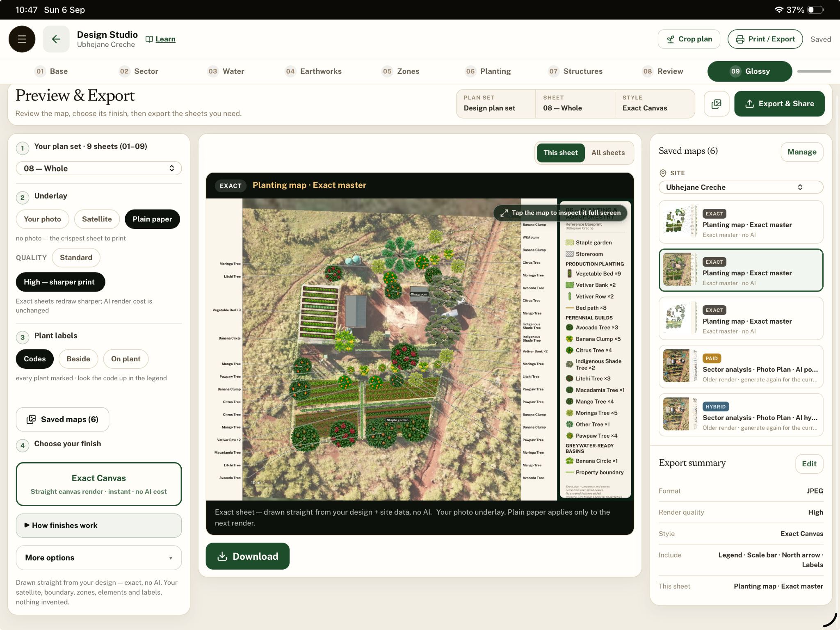Show All sheets preview
This screenshot has width=840, height=630.
pos(608,153)
